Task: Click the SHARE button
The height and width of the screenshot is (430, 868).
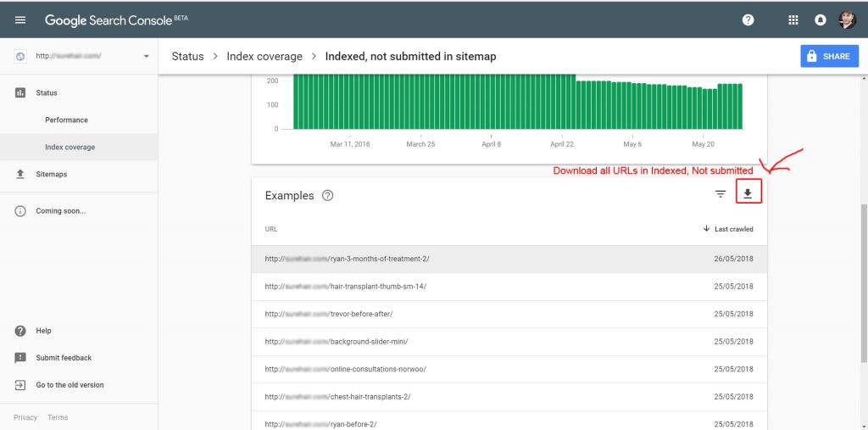Action: 829,57
